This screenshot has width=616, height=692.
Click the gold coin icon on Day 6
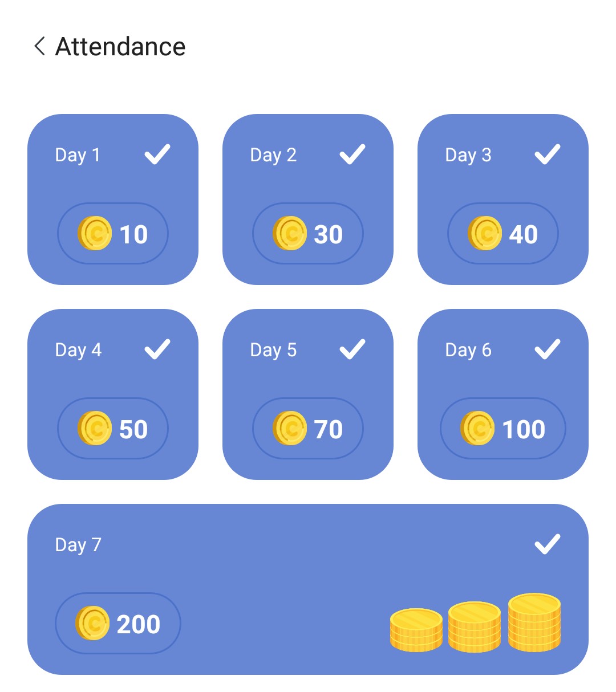tap(477, 429)
